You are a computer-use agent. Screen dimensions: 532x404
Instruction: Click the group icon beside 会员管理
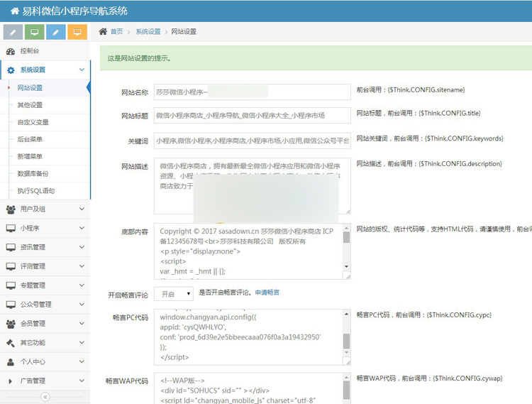pyautogui.click(x=11, y=324)
